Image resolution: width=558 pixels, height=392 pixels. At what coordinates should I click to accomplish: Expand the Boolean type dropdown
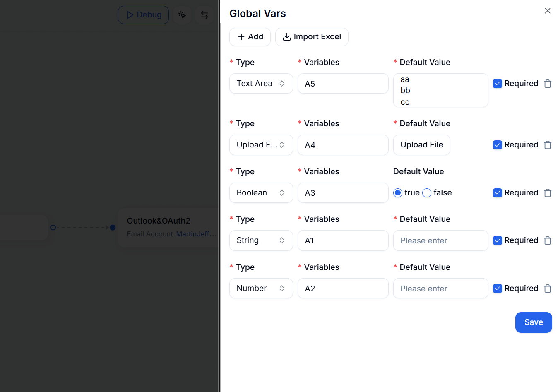(x=261, y=193)
